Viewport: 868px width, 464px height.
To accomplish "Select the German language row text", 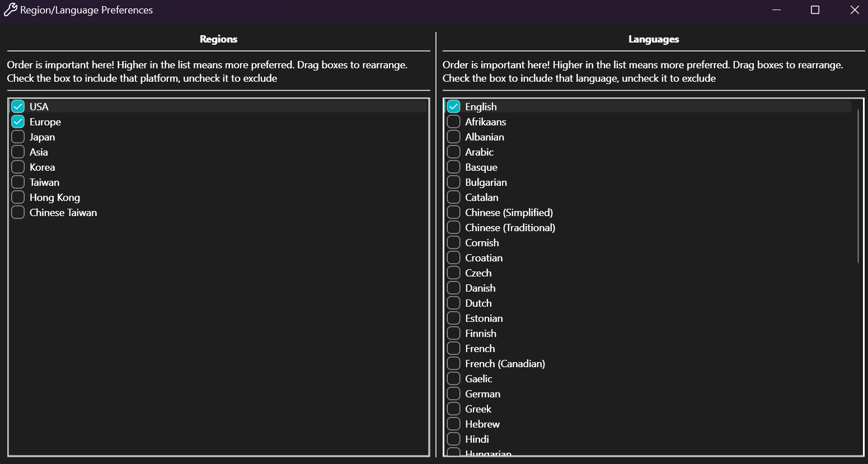I will click(x=483, y=393).
